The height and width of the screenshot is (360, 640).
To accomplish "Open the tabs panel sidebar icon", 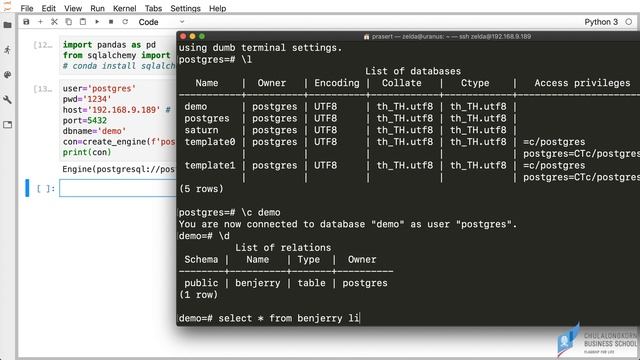I will (7, 124).
